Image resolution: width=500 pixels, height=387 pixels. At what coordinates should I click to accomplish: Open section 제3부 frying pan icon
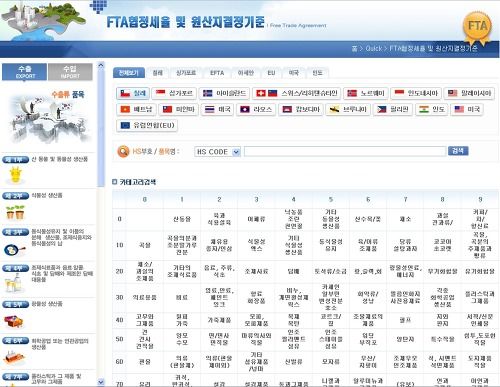[x=14, y=250]
